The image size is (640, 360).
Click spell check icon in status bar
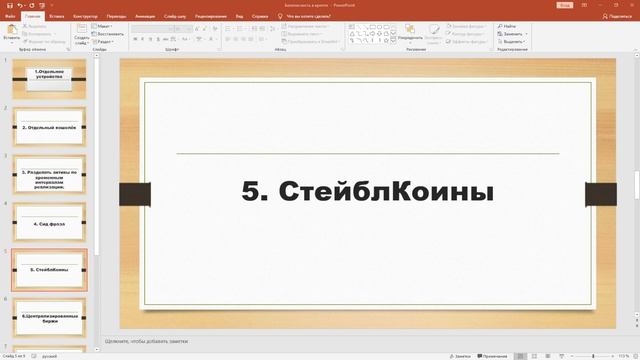34,356
